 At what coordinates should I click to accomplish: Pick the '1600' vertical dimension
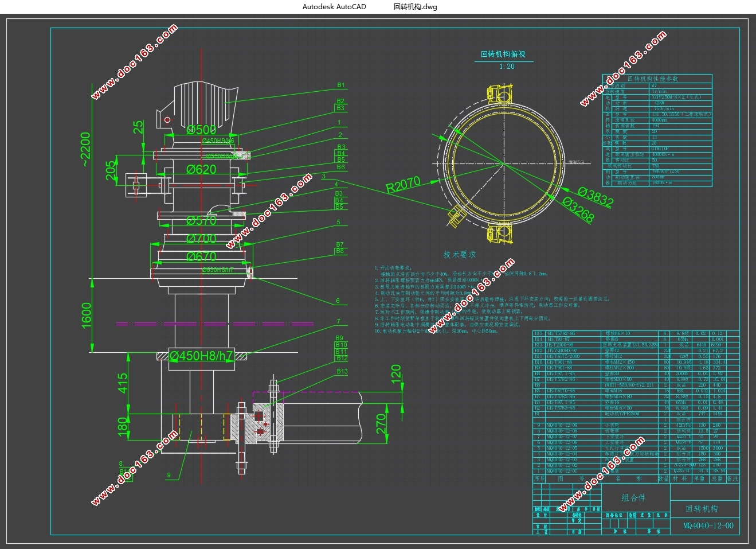click(x=87, y=316)
